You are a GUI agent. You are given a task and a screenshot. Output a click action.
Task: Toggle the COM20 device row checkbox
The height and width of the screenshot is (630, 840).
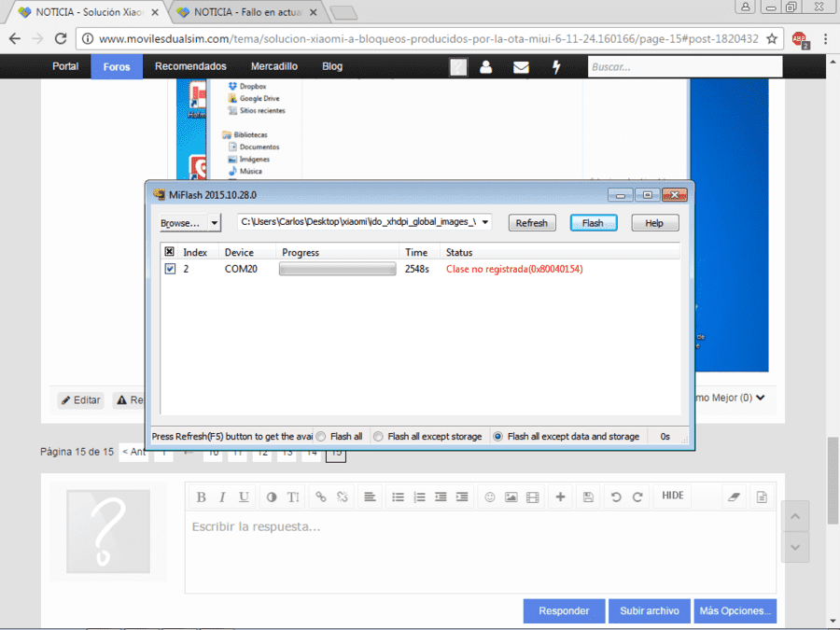170,269
